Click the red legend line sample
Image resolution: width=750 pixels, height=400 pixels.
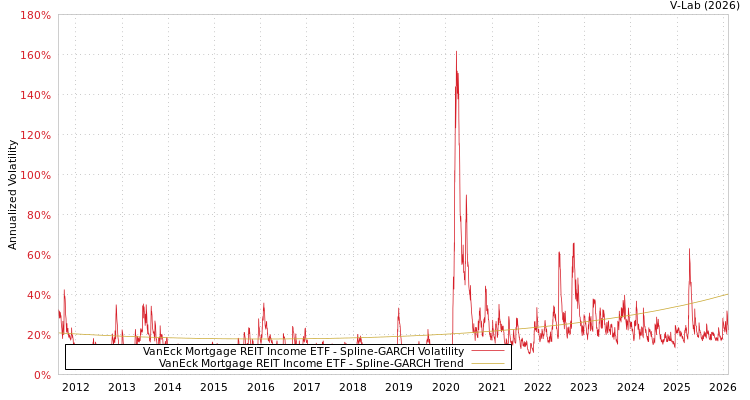(x=488, y=351)
